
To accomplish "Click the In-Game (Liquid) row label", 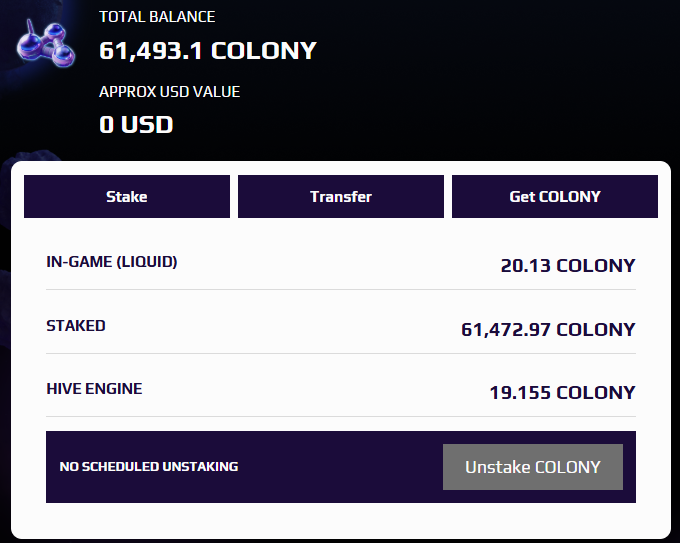I will coord(112,262).
